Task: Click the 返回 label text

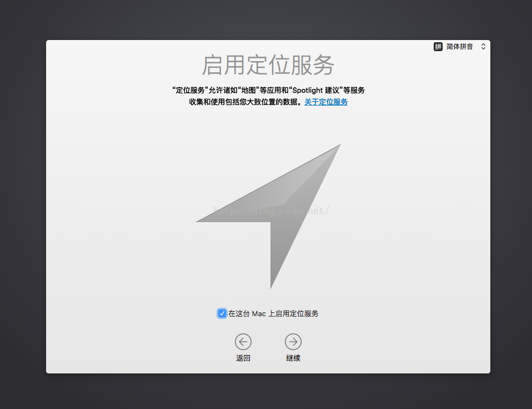Action: [243, 358]
